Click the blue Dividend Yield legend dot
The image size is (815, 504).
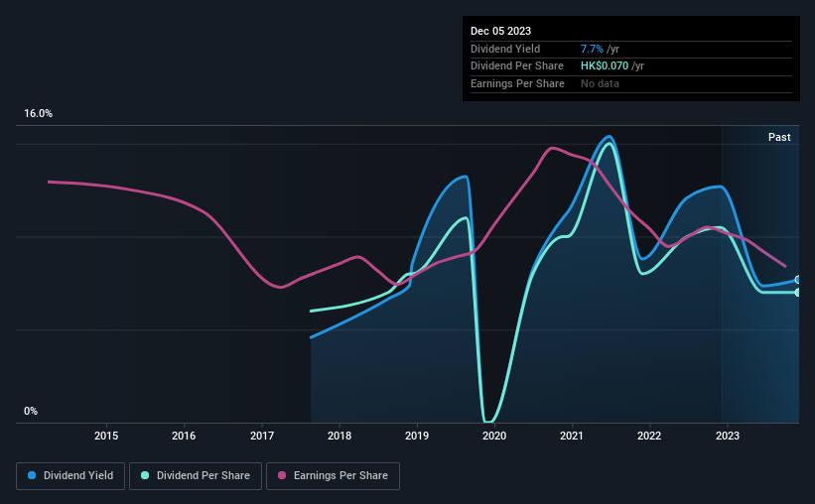coord(32,475)
